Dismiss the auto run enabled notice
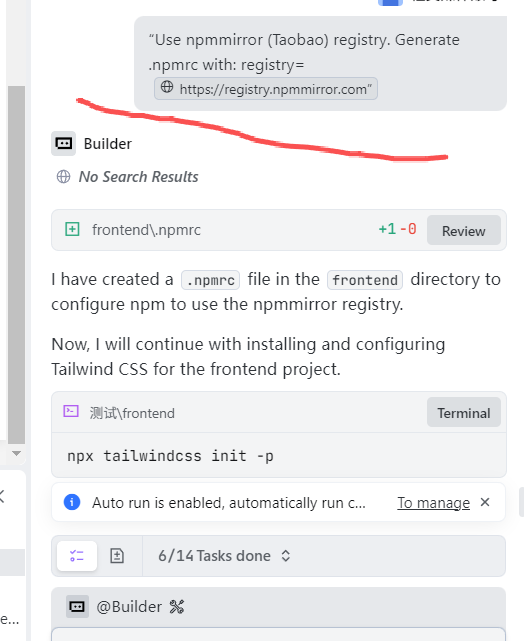The width and height of the screenshot is (524, 641). pos(485,502)
